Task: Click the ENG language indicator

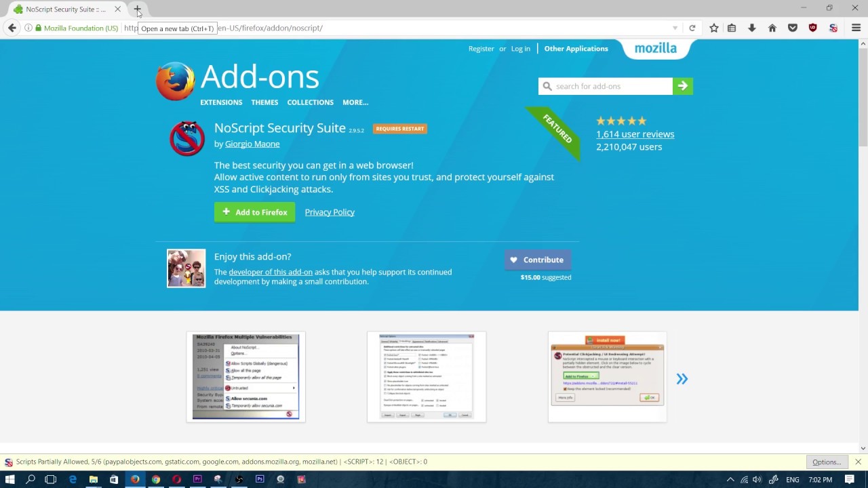Action: tap(793, 480)
